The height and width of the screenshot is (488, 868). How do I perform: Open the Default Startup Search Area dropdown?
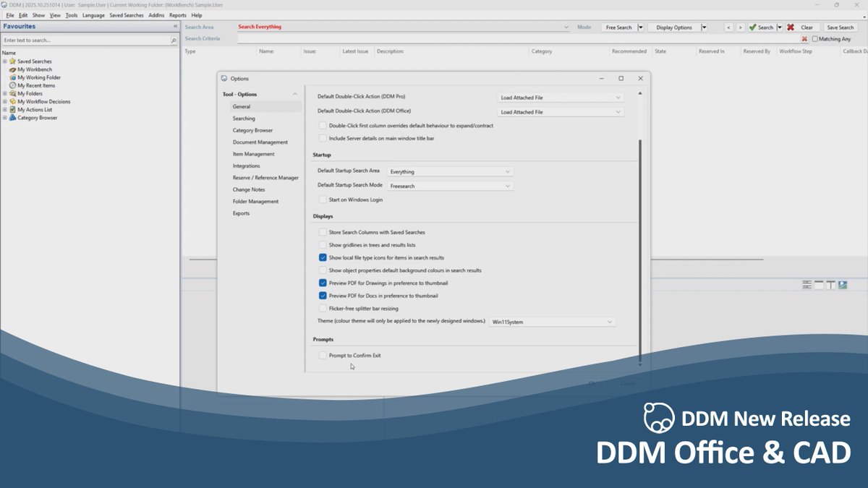pos(509,171)
